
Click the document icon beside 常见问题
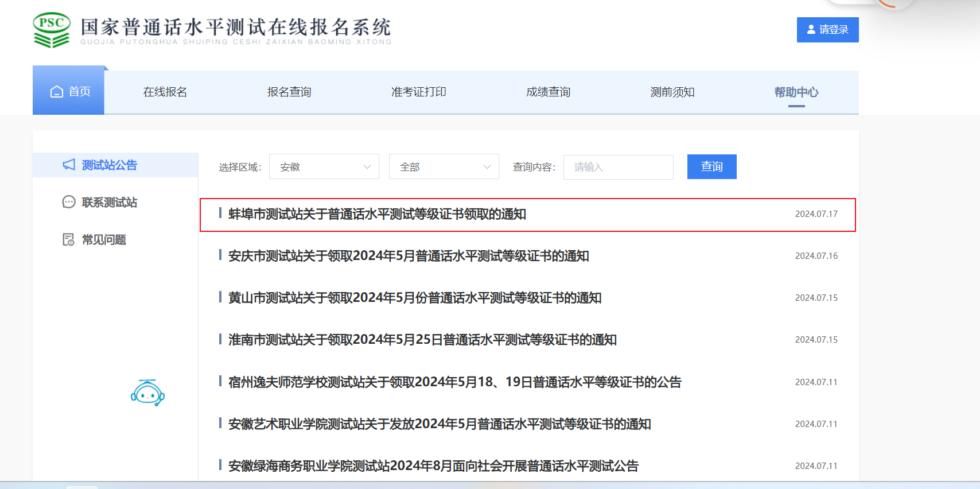point(68,239)
